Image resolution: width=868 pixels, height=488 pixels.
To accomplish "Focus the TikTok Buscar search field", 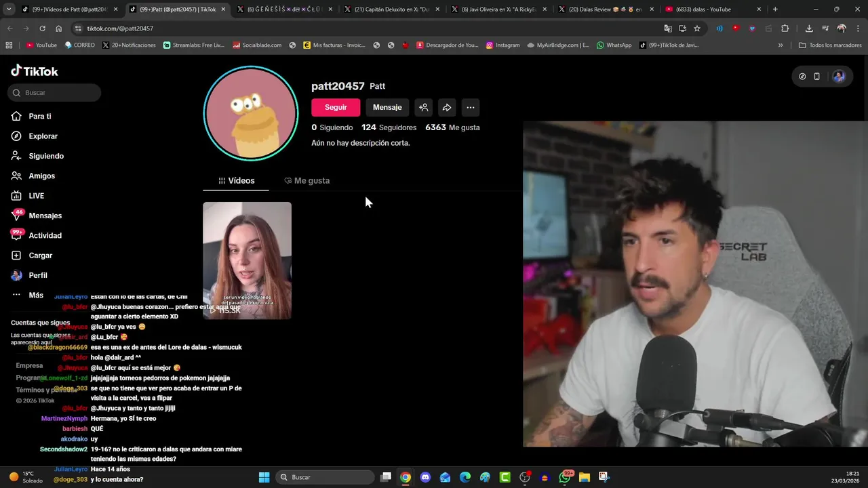I will [54, 92].
